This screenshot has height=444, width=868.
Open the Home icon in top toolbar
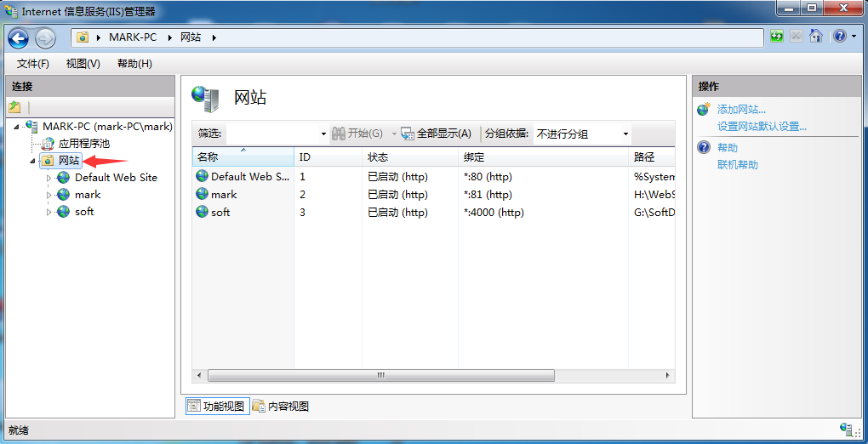point(815,36)
